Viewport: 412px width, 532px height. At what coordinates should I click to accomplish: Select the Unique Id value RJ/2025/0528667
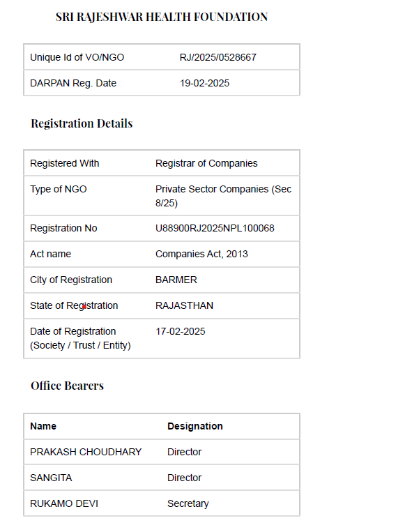click(218, 57)
